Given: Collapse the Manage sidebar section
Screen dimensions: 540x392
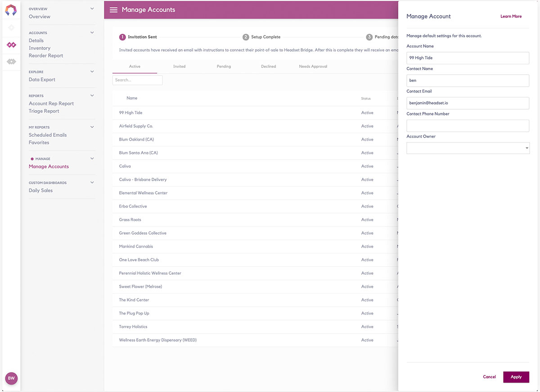Looking at the screenshot, I should click(x=92, y=158).
